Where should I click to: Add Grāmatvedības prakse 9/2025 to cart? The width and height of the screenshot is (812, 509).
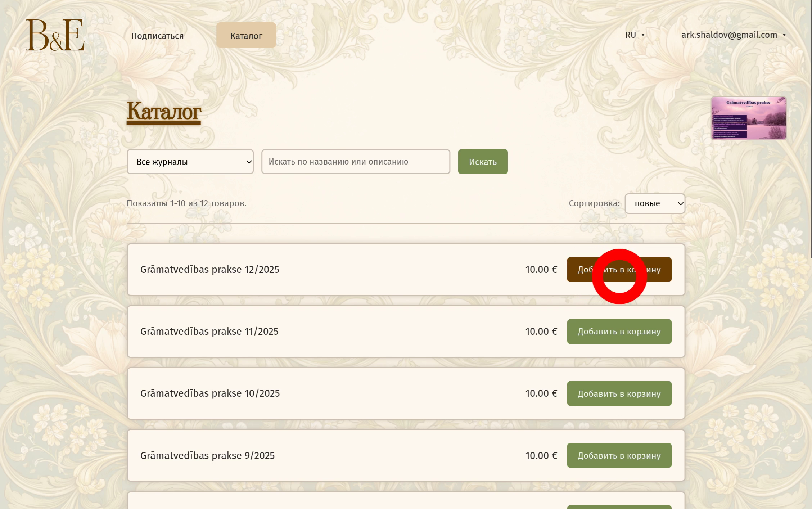(x=619, y=455)
